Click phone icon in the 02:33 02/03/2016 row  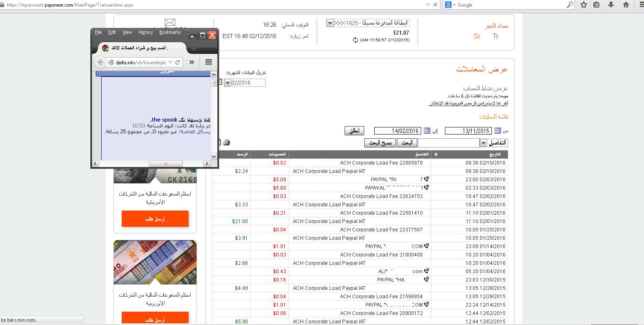[426, 188]
